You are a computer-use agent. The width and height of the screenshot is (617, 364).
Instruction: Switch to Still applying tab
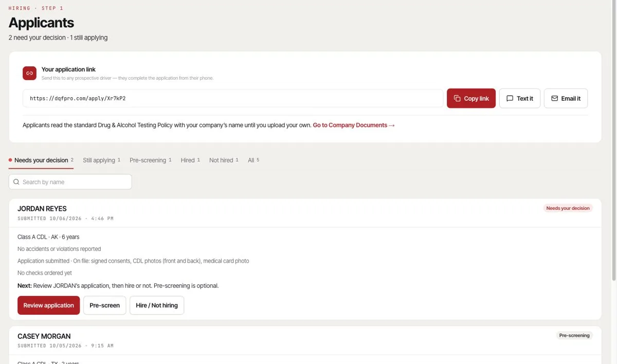click(x=101, y=160)
